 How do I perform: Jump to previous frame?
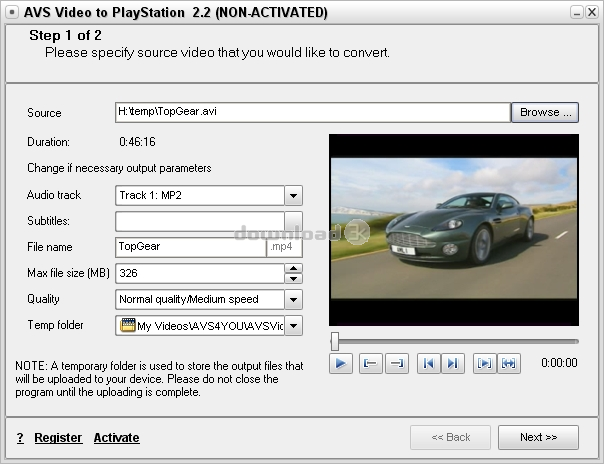coord(429,363)
